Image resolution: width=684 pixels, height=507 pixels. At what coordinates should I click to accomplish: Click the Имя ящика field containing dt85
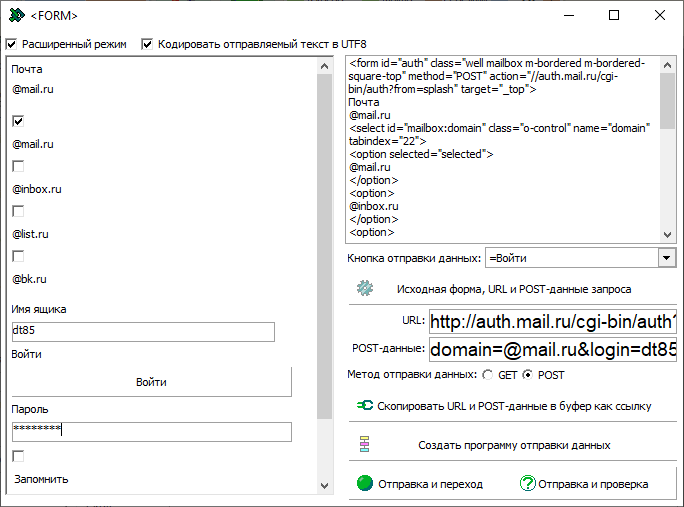pyautogui.click(x=143, y=331)
